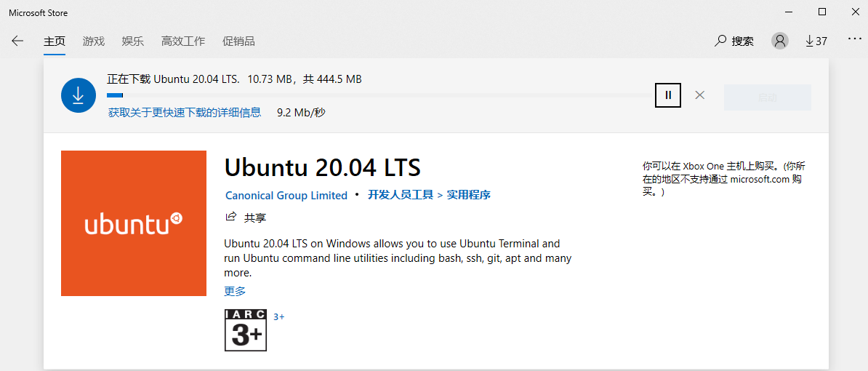Pause the Ubuntu download
This screenshot has width=868, height=371.
668,95
